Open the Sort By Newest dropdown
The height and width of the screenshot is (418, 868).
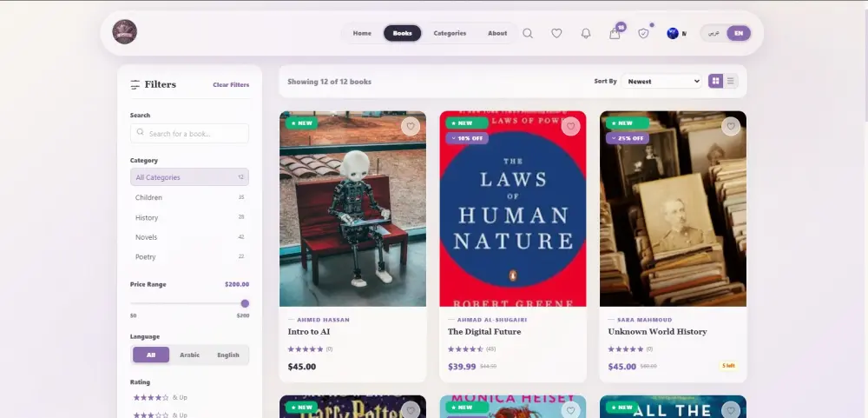point(661,81)
